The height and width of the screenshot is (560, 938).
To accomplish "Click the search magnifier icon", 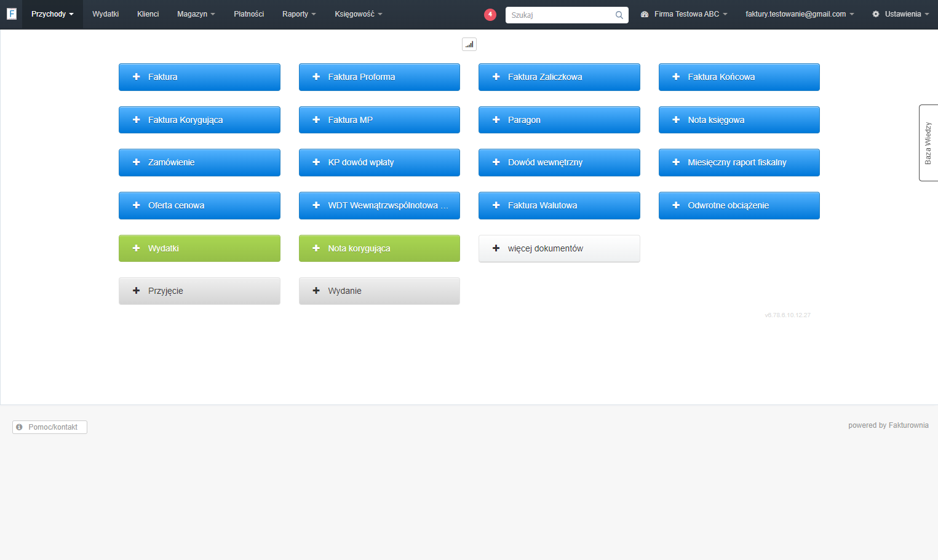I will point(619,15).
